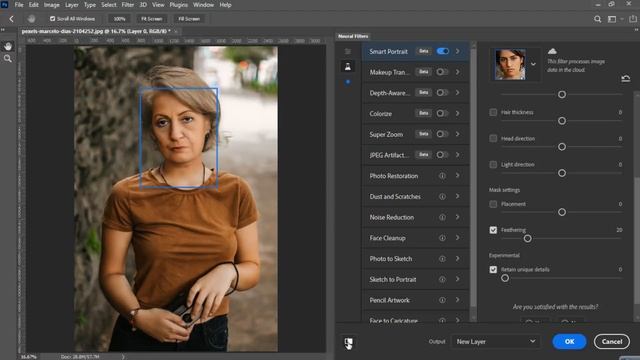
Task: Uncheck Retain unique details checkbox
Action: pos(493,269)
